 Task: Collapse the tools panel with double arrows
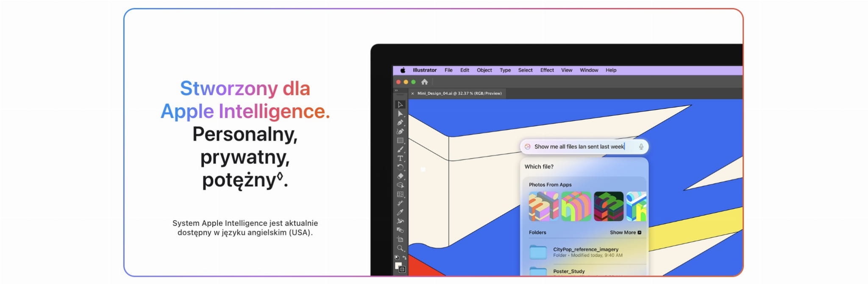[x=396, y=90]
